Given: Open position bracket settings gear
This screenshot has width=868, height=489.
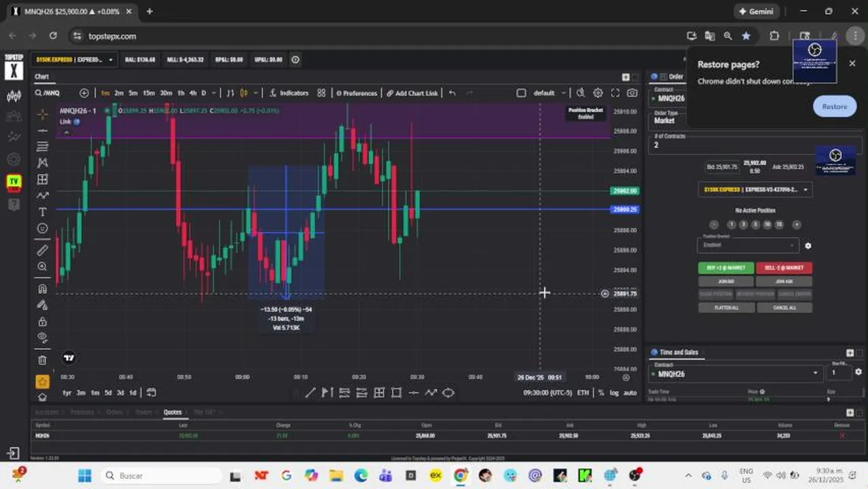Looking at the screenshot, I should 808,246.
